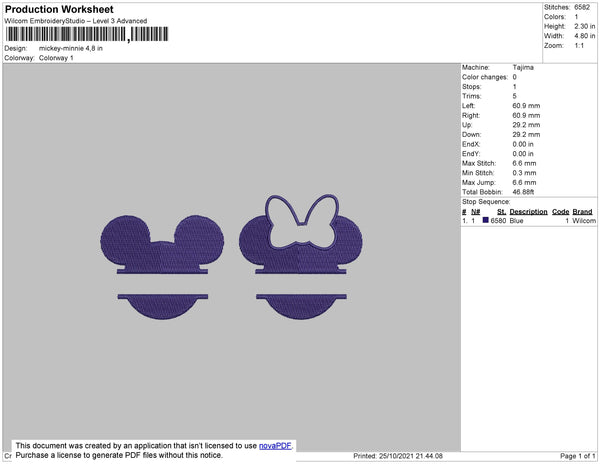Click the barcode under the title
Screen dimensions: 600x464
point(87,34)
